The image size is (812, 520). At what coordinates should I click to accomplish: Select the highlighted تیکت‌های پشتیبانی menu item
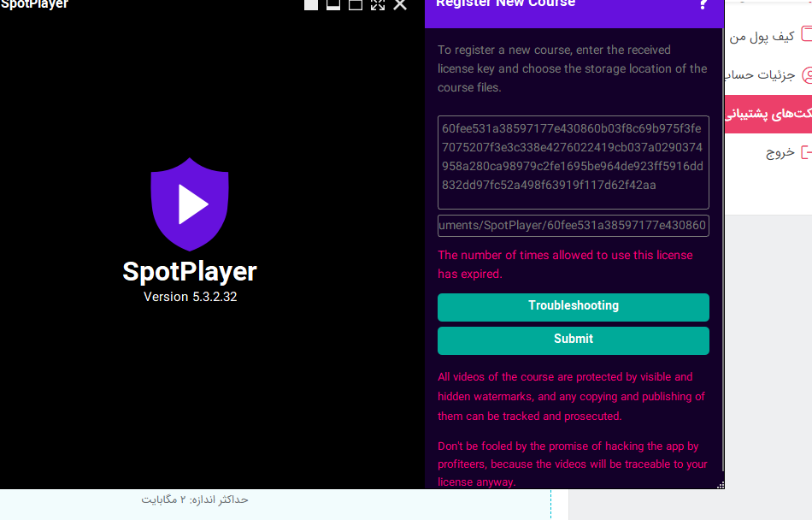[769, 114]
